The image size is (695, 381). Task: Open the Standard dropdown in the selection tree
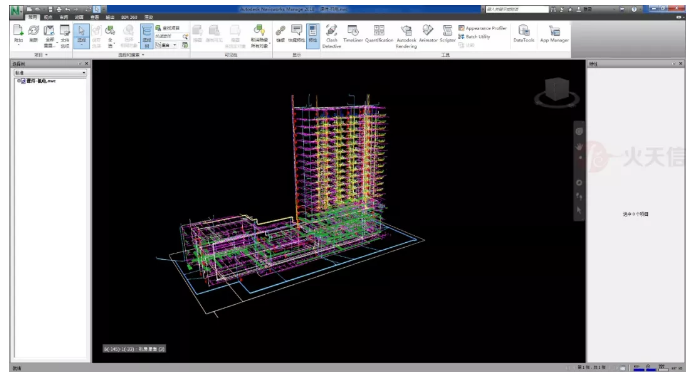click(x=50, y=73)
